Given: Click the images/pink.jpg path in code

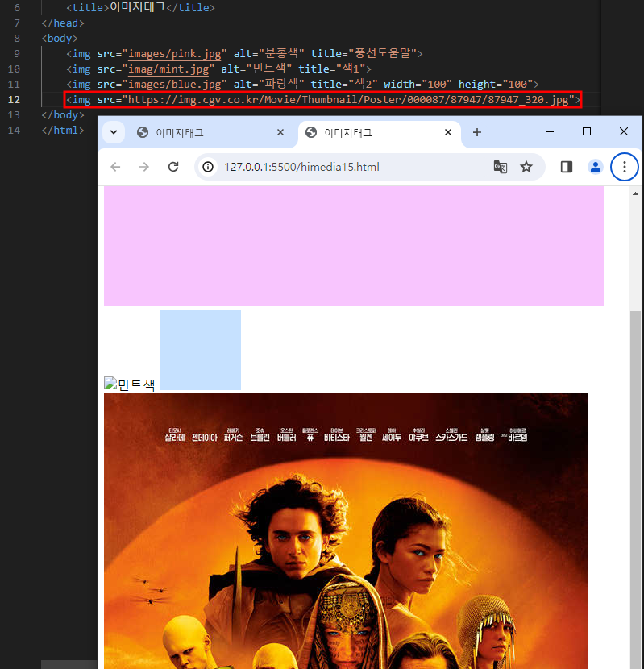Looking at the screenshot, I should coord(175,54).
